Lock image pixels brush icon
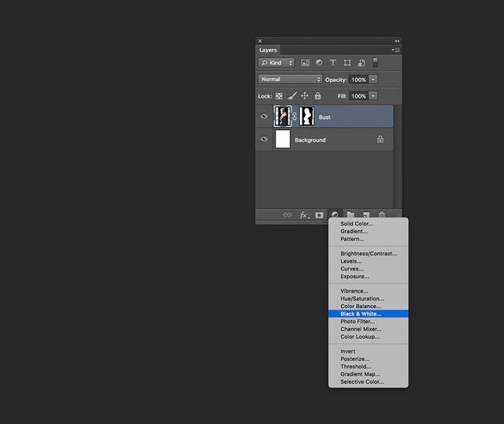The width and height of the screenshot is (504, 424). pyautogui.click(x=292, y=95)
